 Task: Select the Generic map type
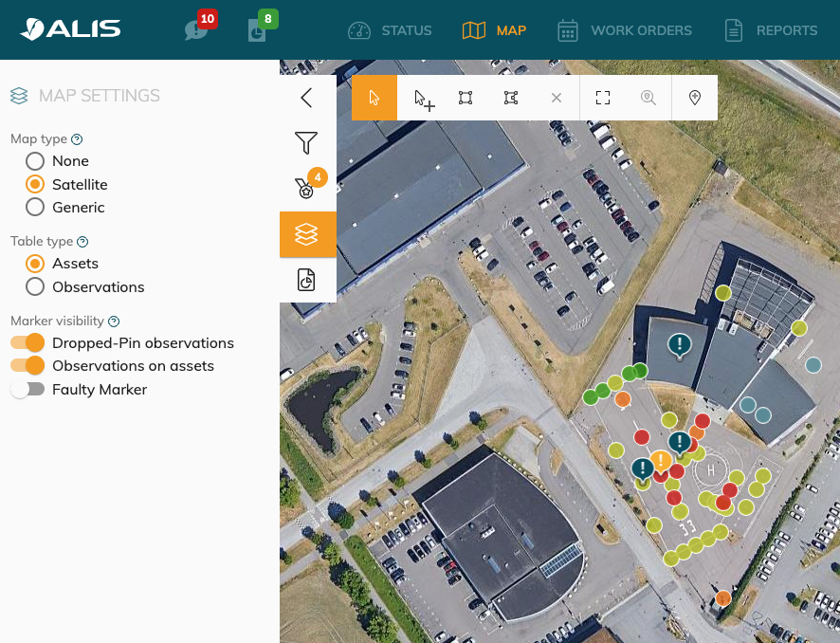pyautogui.click(x=35, y=207)
